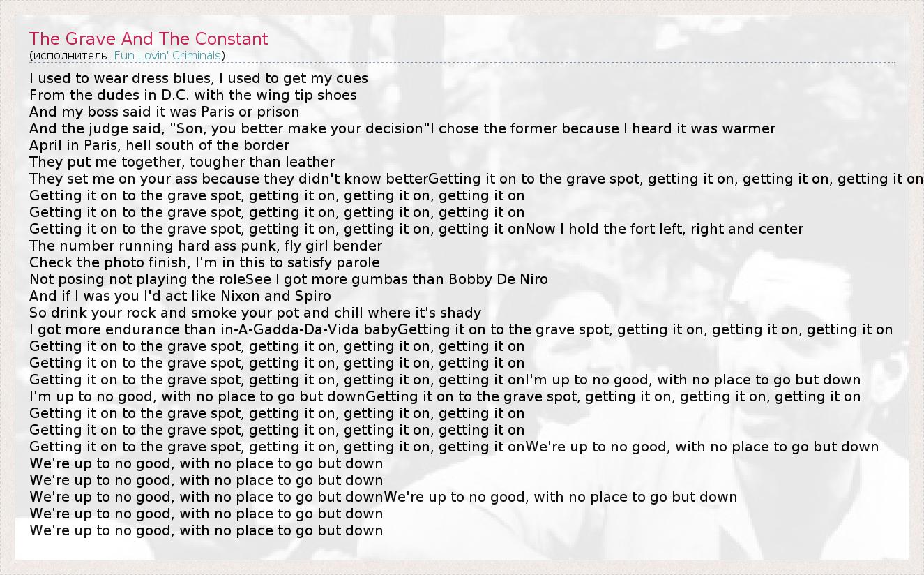
Task: Click the lyric line starting 'I used to wear dress blues'
Action: tap(199, 78)
